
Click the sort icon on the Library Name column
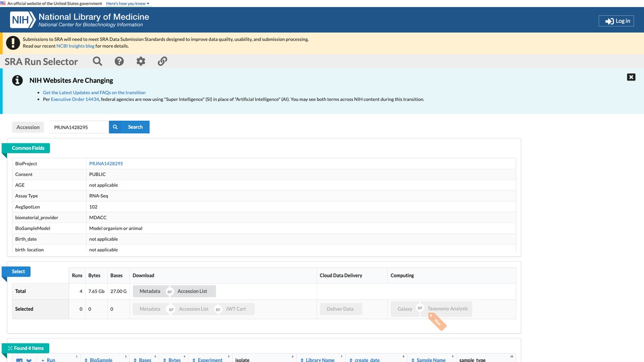click(301, 360)
